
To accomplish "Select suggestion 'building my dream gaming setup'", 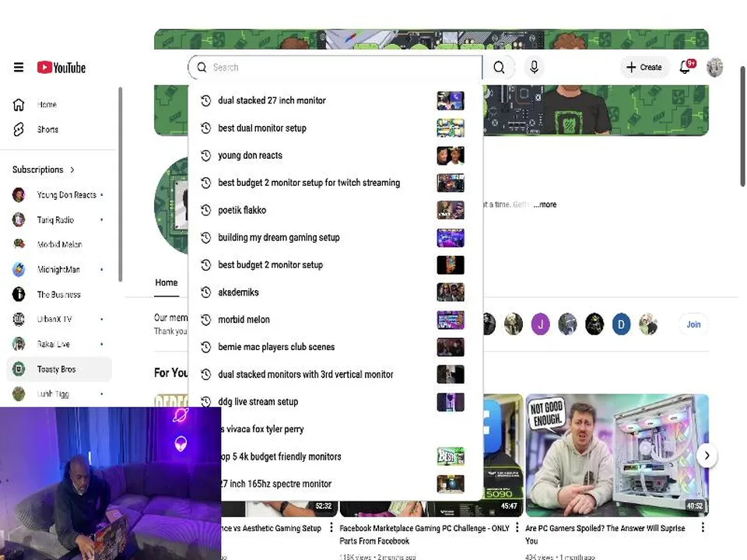I will click(x=335, y=237).
